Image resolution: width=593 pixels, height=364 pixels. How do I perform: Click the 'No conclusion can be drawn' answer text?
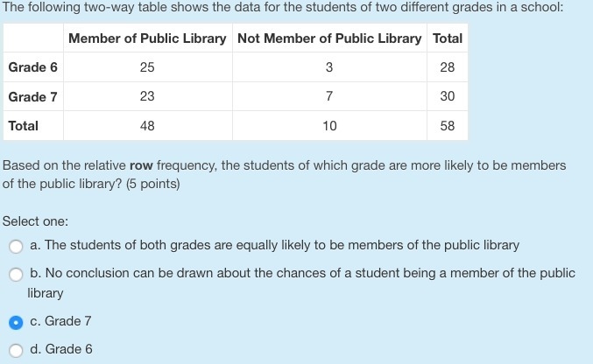tap(301, 283)
